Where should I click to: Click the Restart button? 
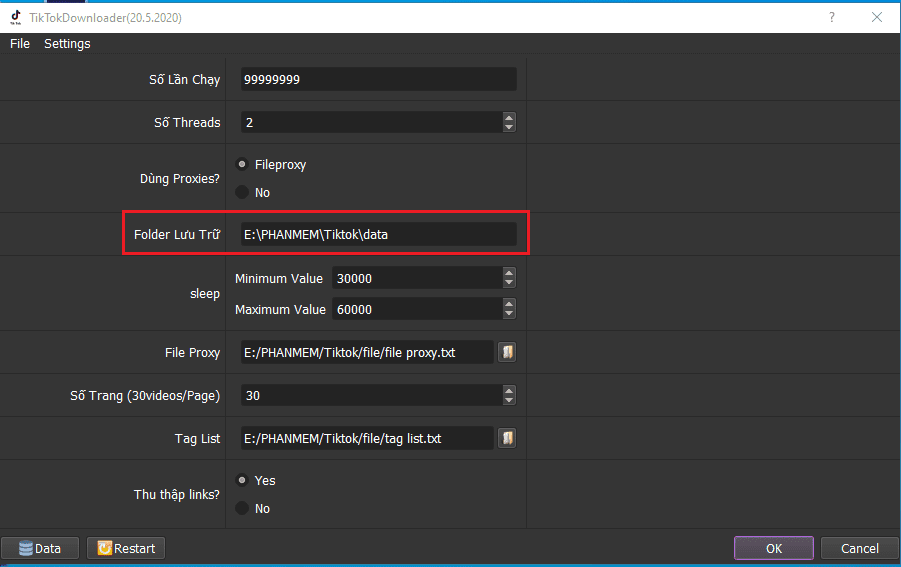point(126,548)
